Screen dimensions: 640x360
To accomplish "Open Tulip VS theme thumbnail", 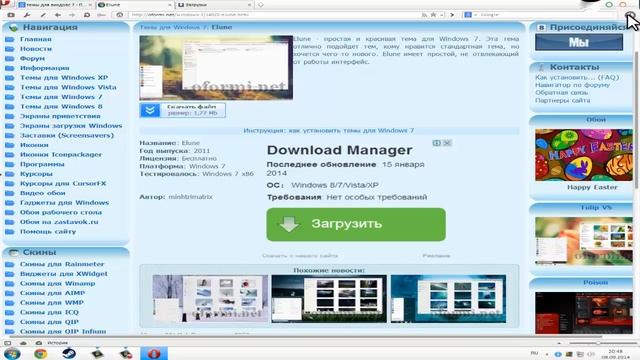I will pos(584,241).
